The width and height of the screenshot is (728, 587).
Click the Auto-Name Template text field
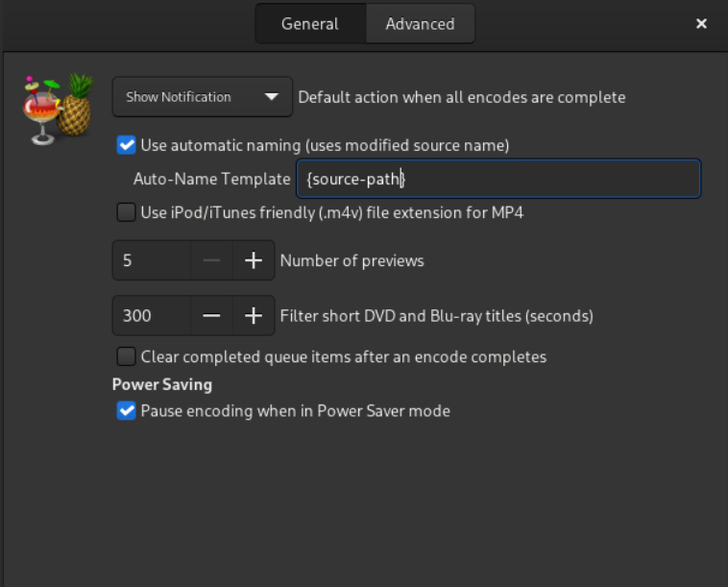point(498,179)
